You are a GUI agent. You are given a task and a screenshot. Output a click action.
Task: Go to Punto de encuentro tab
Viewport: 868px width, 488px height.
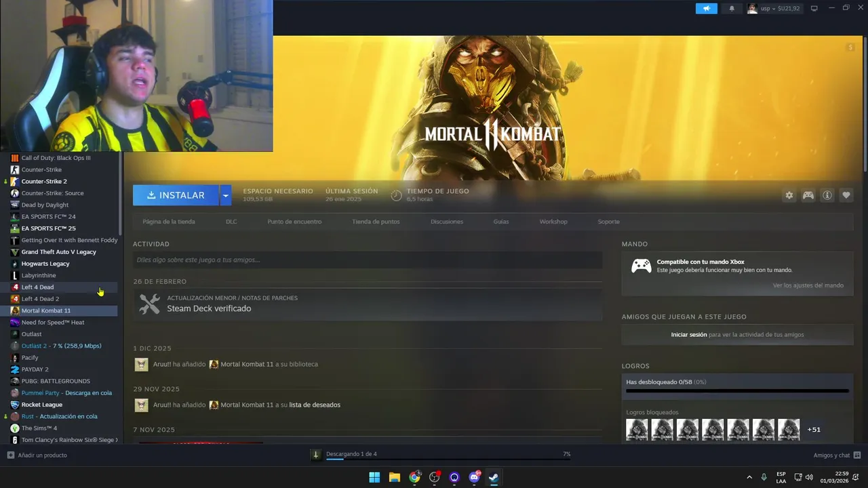(x=294, y=222)
